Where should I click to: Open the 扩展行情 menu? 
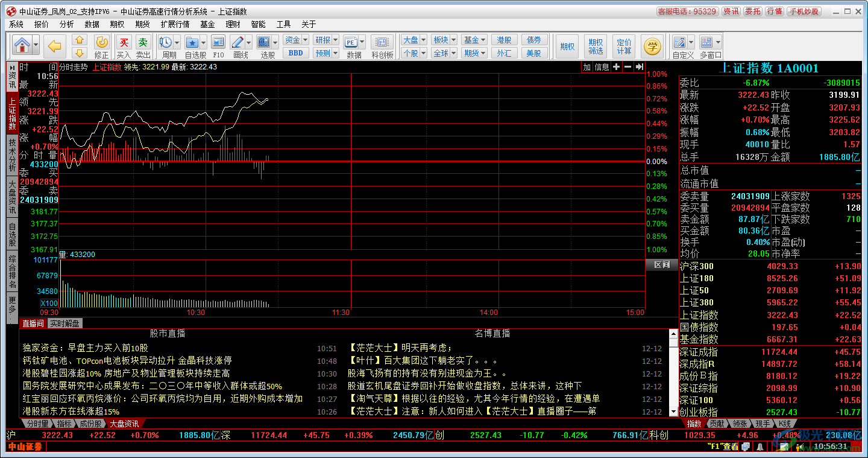click(x=175, y=24)
